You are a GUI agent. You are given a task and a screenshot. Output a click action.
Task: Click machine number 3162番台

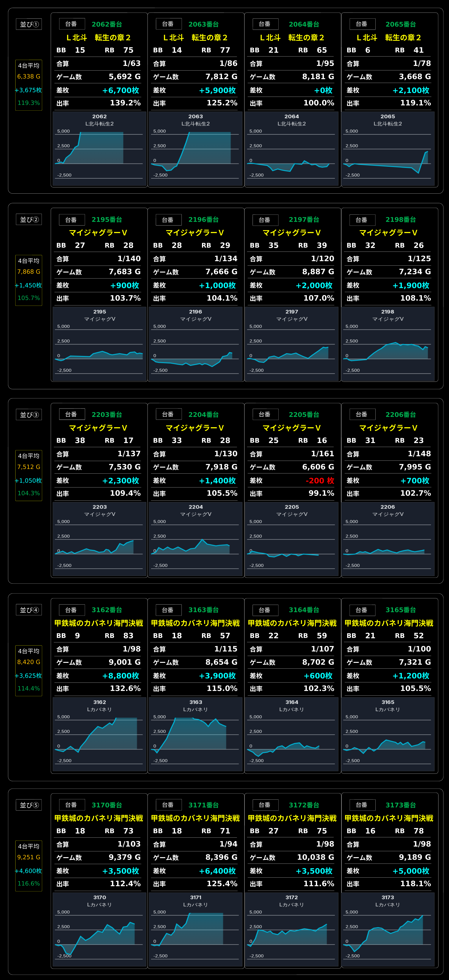point(107,610)
